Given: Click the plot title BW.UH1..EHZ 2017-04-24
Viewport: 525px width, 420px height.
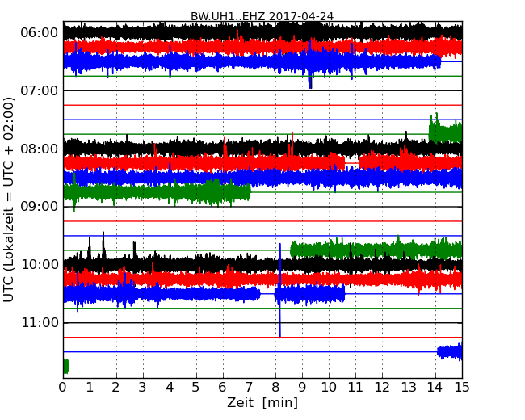Looking at the screenshot, I should click(262, 16).
